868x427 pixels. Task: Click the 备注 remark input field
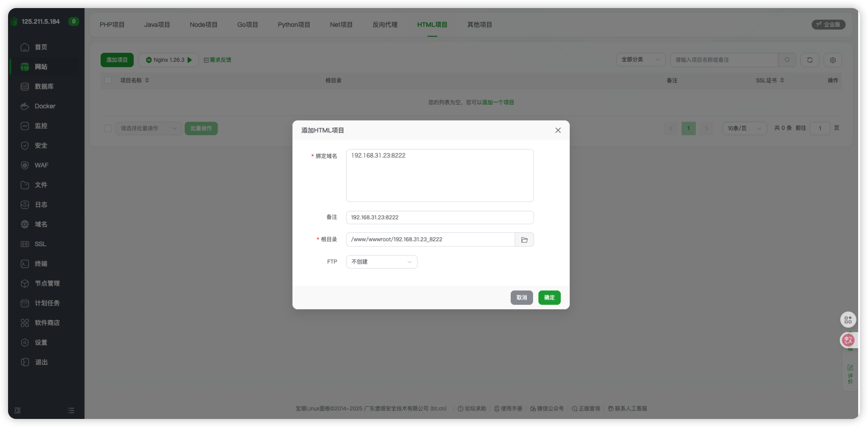[440, 218]
